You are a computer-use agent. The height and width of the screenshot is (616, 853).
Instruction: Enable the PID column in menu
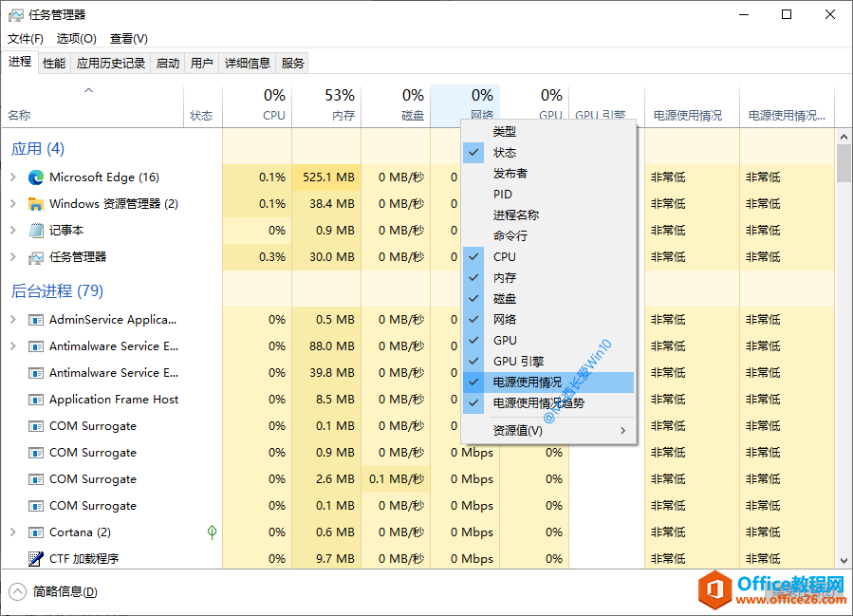[x=503, y=195]
